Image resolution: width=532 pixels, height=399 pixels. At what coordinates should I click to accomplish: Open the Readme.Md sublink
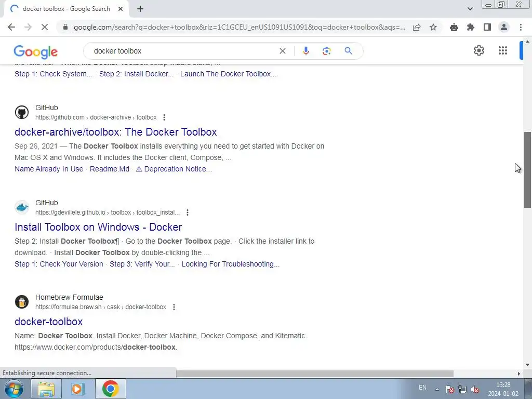[x=109, y=169]
